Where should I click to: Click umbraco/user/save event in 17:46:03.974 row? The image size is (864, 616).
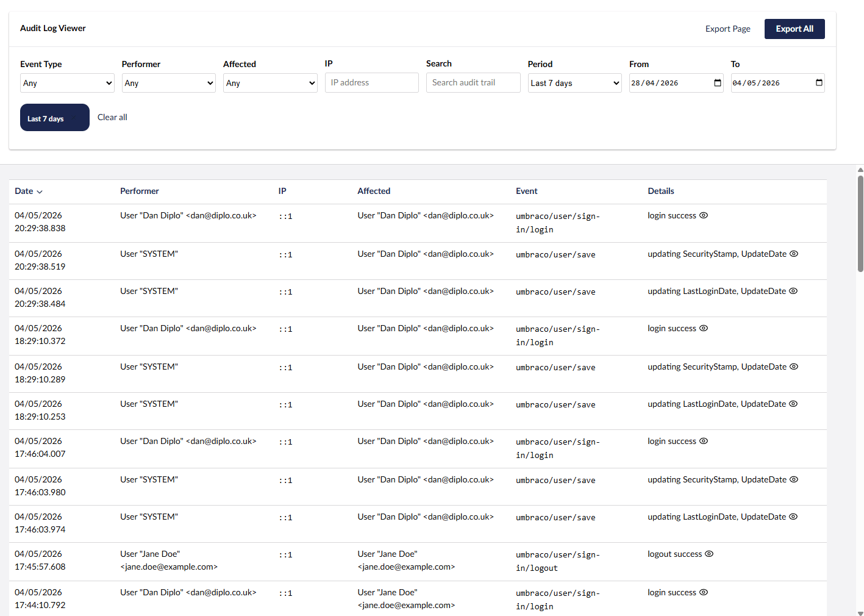pos(555,517)
